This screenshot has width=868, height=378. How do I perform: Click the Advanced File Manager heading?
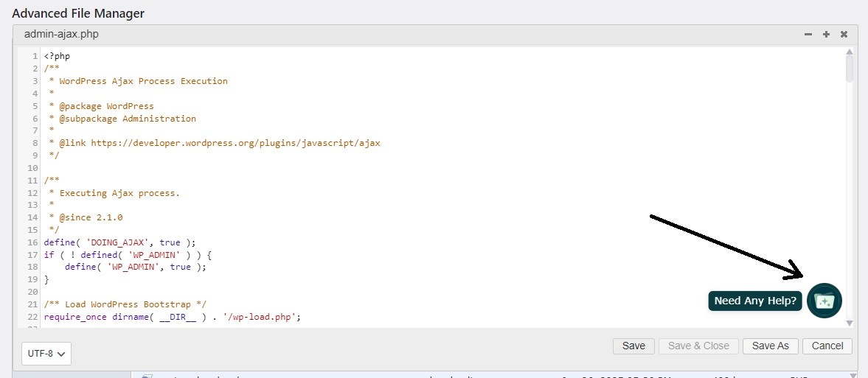[x=78, y=13]
